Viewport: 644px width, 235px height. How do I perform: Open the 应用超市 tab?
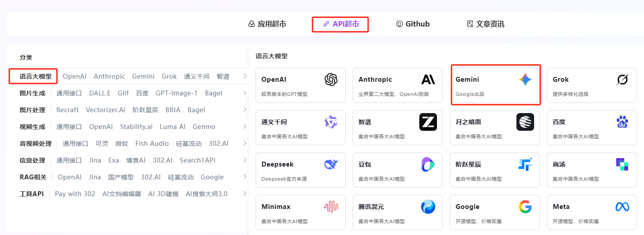click(267, 24)
